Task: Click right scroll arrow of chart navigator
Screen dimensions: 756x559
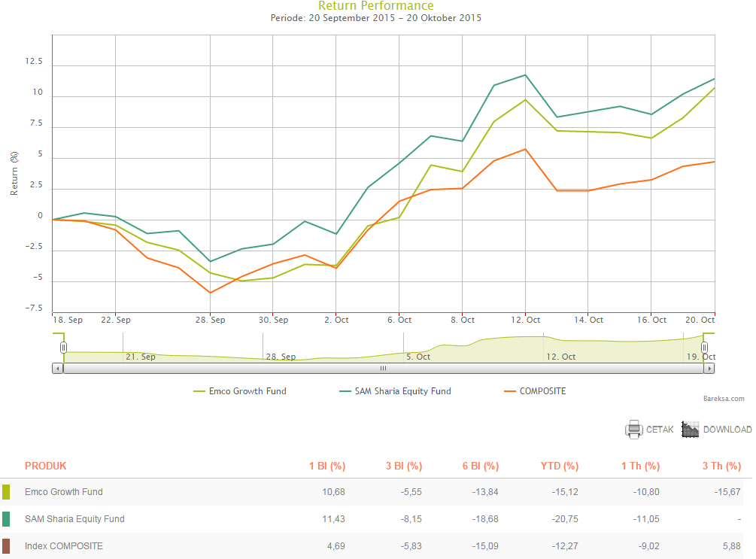Action: [x=710, y=369]
